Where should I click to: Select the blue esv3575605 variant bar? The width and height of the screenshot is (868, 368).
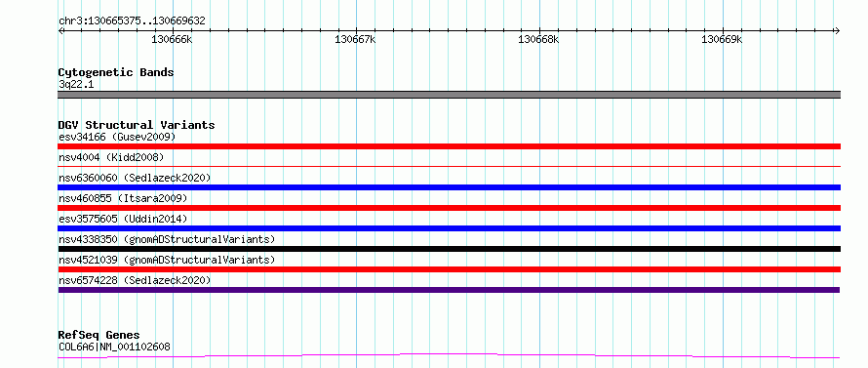449,228
